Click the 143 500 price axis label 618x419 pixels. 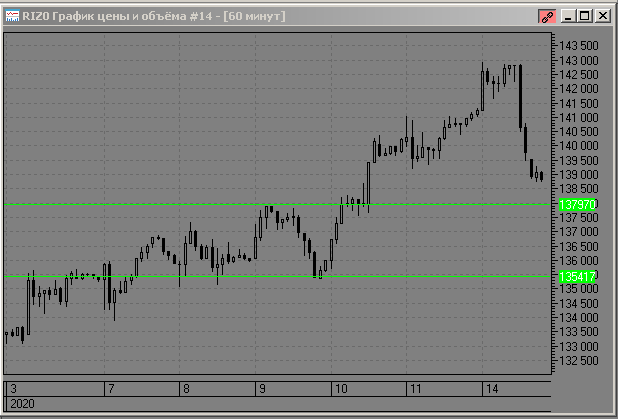[579, 46]
